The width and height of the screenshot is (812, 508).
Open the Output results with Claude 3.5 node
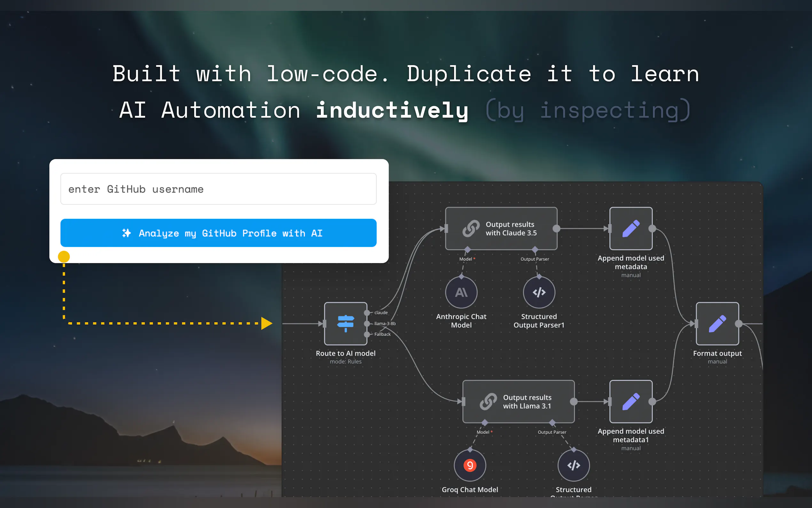point(501,228)
